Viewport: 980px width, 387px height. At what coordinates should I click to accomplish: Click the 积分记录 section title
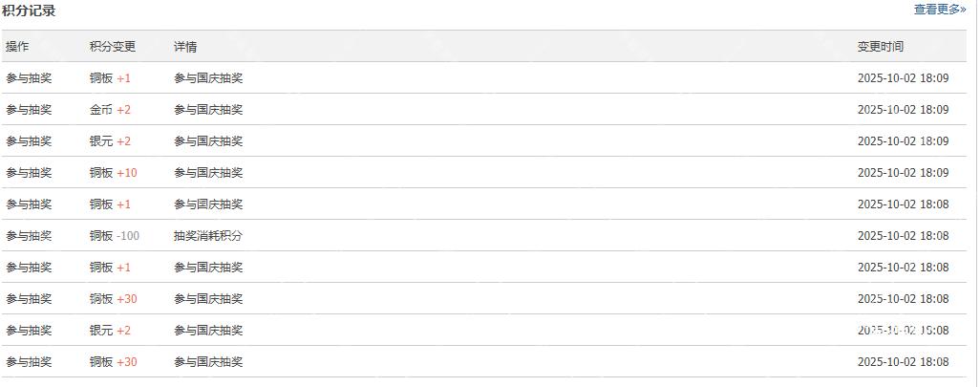pos(29,11)
